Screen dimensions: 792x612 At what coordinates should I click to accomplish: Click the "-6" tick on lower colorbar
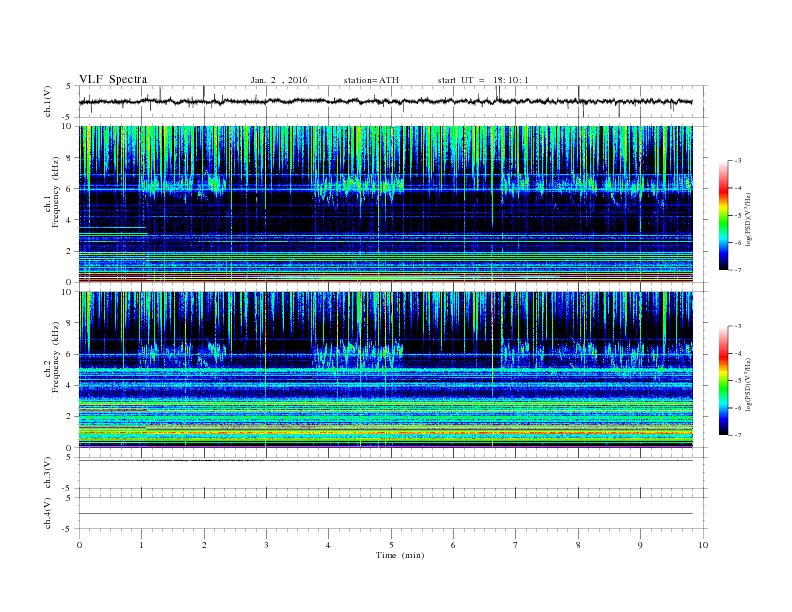[x=738, y=408]
